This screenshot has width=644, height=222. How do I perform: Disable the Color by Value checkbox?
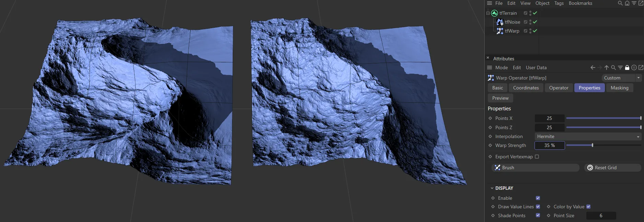(588, 207)
